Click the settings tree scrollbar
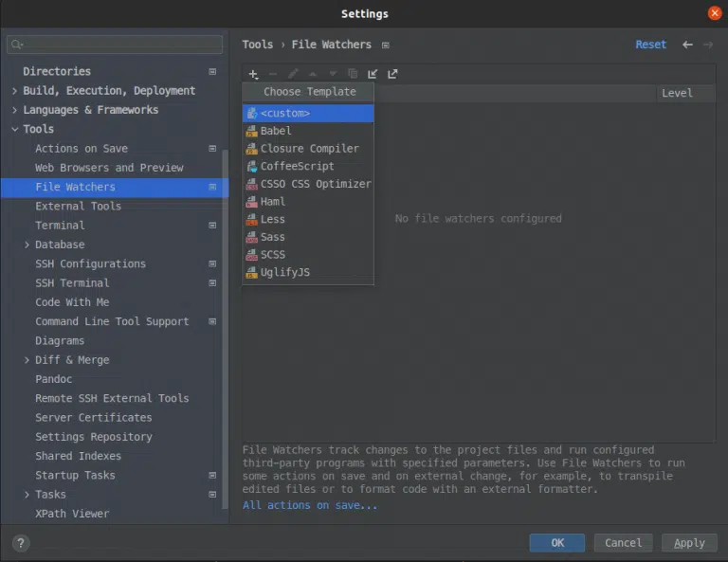The width and height of the screenshot is (728, 562). pos(226,330)
